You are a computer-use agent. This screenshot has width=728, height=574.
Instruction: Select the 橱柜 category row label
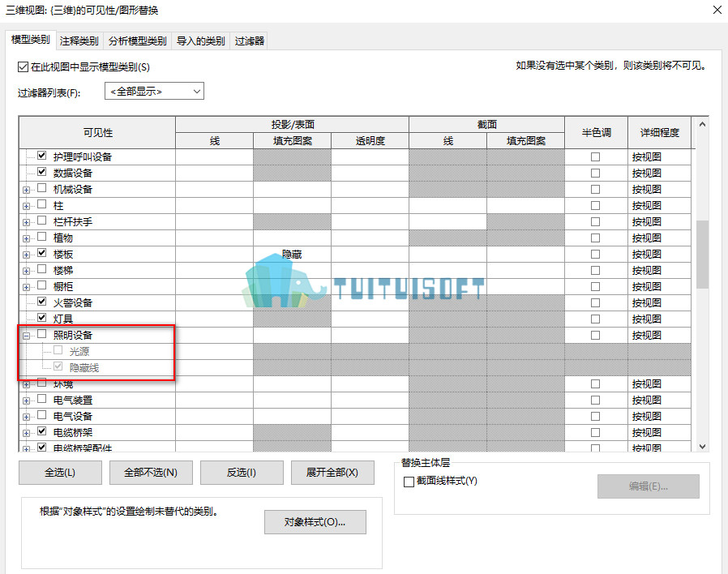tap(63, 286)
